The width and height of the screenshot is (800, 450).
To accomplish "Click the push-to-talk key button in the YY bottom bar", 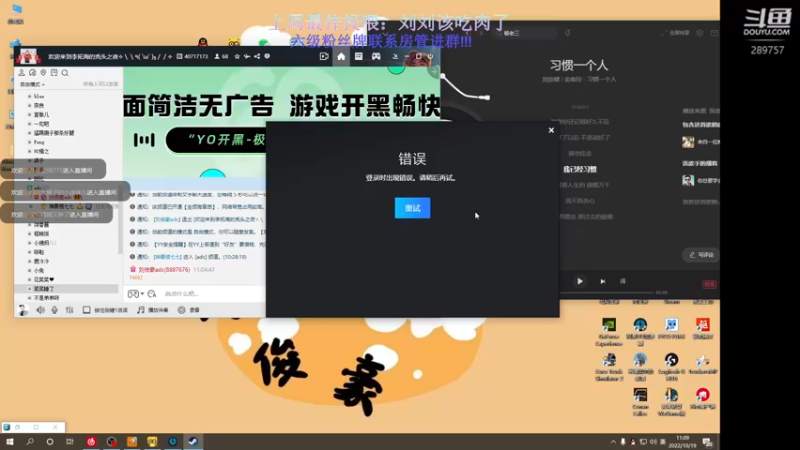I will pos(105,310).
